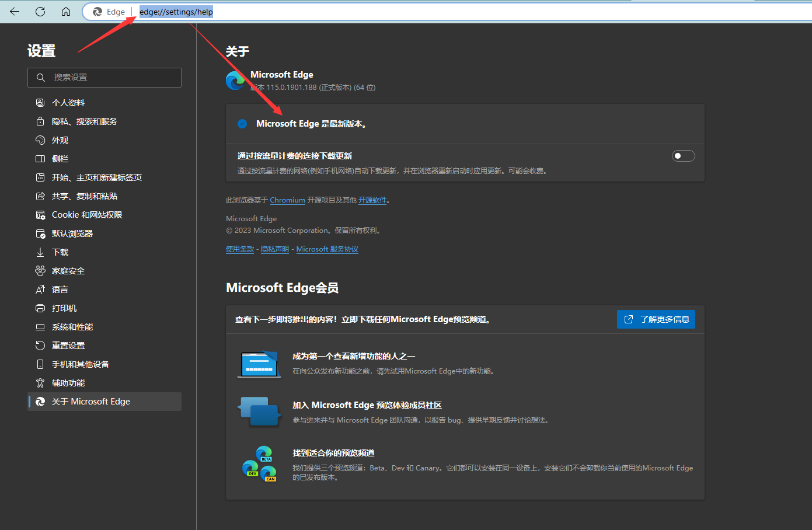Click the download arrow icon for 下载
Screen dimensions: 812x530
coord(40,252)
